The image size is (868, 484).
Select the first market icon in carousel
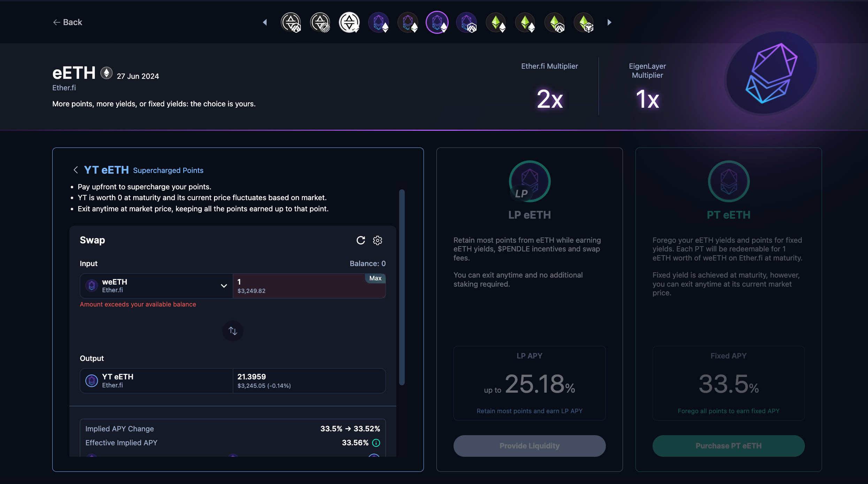point(291,22)
